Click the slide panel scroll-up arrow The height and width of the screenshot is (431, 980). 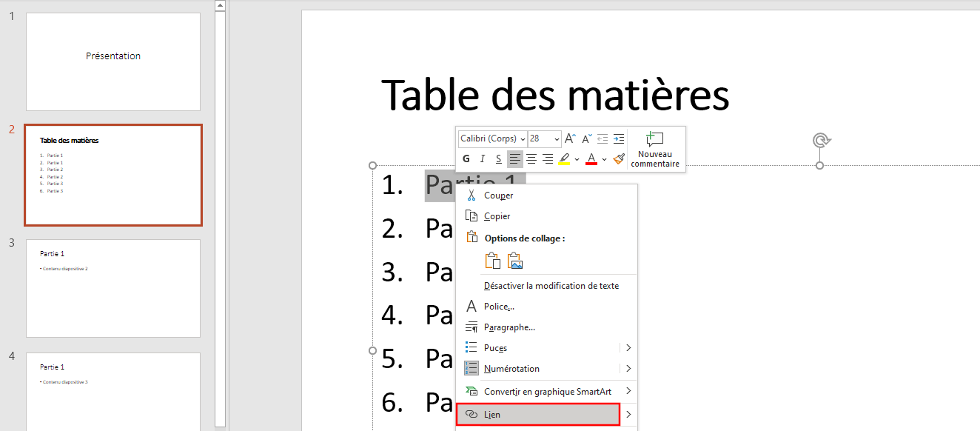pyautogui.click(x=220, y=5)
